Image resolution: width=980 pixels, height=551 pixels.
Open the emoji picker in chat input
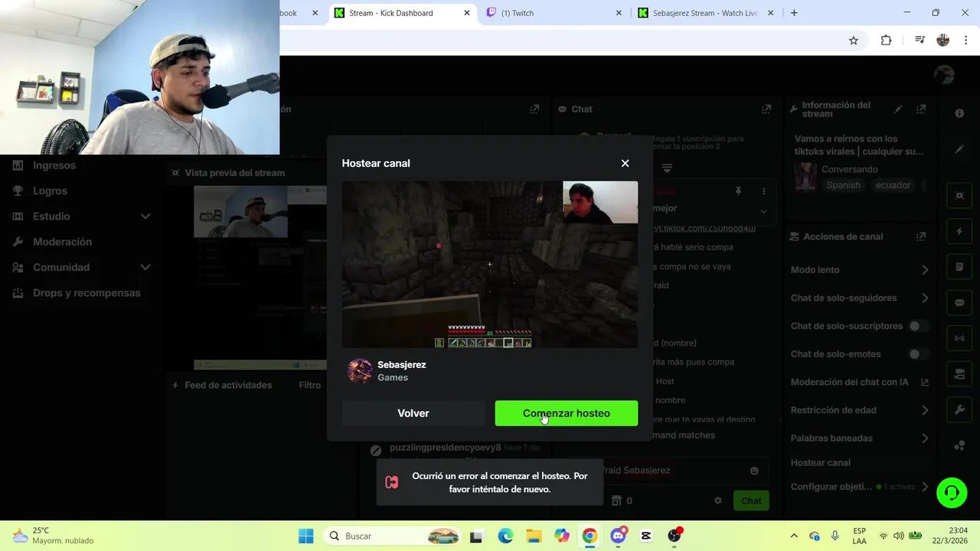[754, 471]
